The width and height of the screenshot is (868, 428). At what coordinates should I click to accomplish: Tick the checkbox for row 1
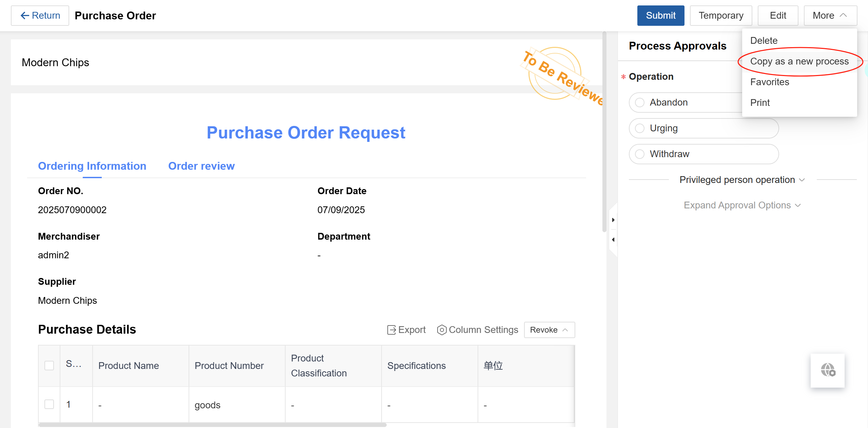click(49, 404)
